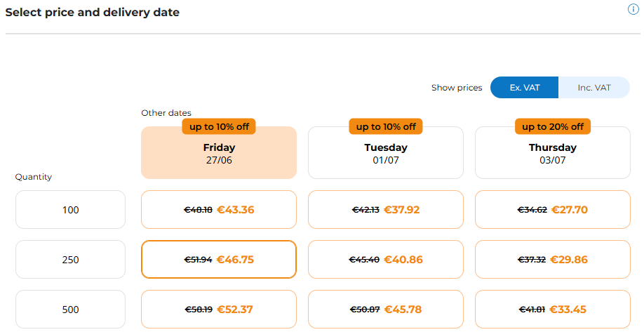Screen dimensions: 644x332
Task: Select the €40.86 price option
Action: [x=386, y=260]
